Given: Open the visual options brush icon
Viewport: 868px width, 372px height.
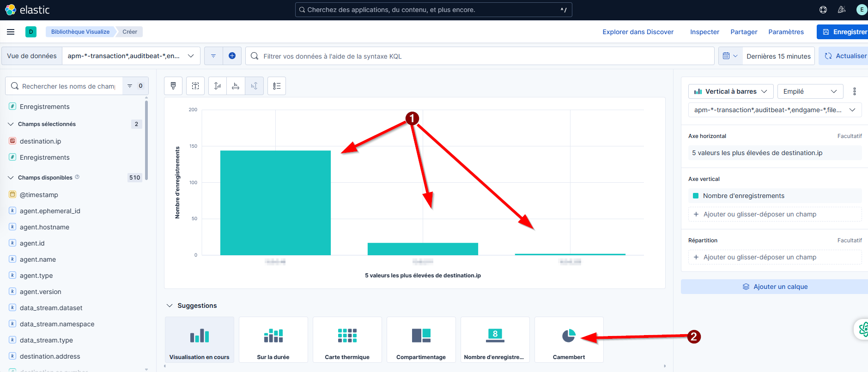Looking at the screenshot, I should click(173, 86).
